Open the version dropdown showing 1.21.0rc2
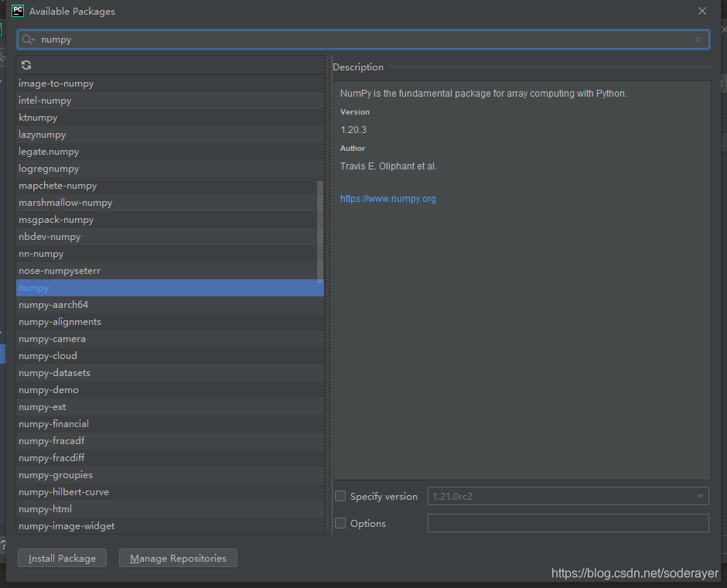 click(568, 496)
